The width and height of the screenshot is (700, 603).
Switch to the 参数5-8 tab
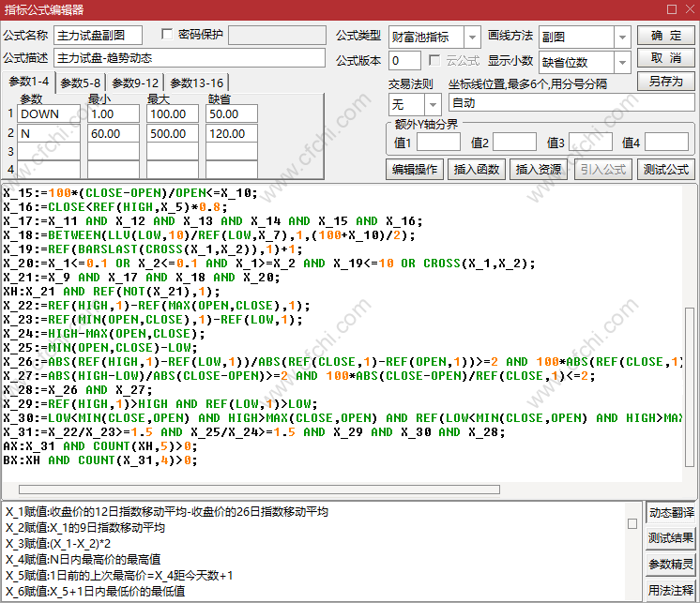pos(81,83)
